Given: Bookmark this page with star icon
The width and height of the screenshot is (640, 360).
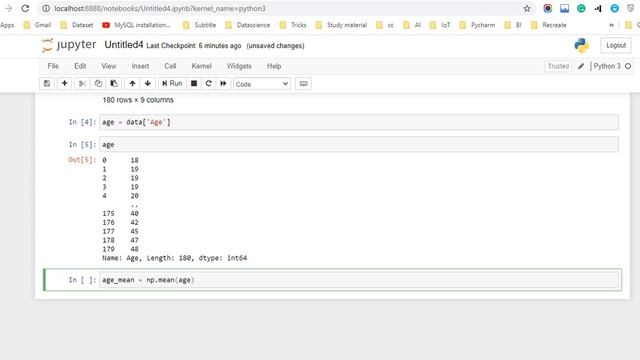Looking at the screenshot, I should tap(527, 9).
